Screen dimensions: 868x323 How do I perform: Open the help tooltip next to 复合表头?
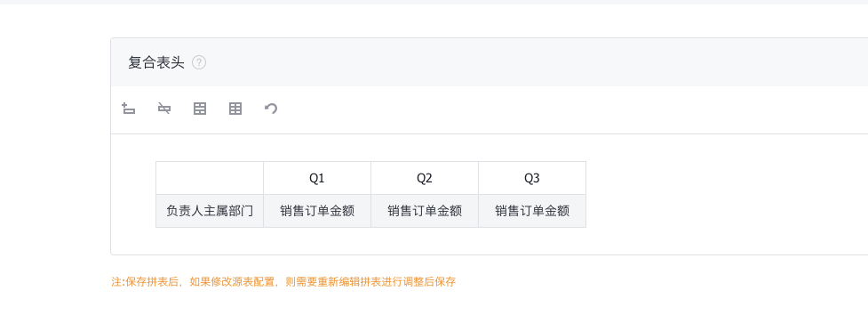click(199, 62)
